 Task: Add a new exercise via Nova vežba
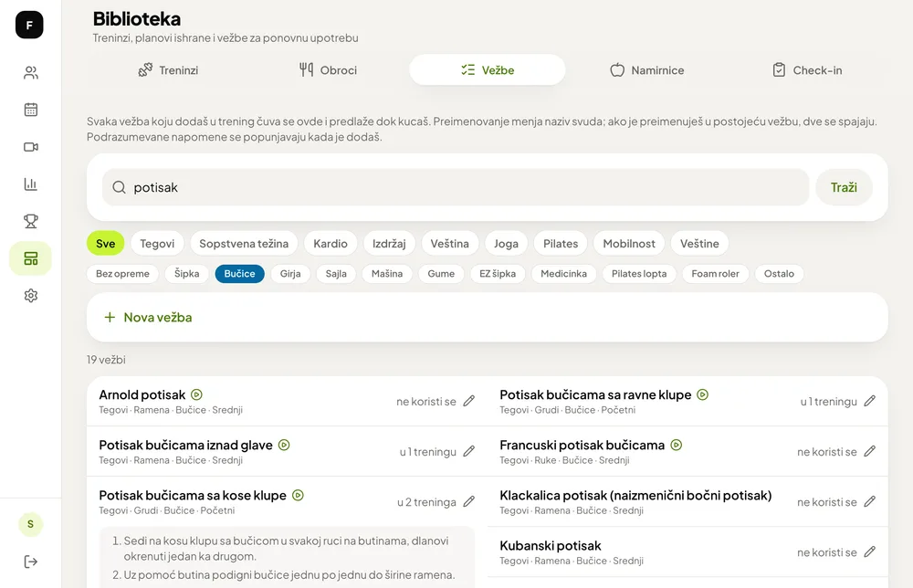(148, 318)
